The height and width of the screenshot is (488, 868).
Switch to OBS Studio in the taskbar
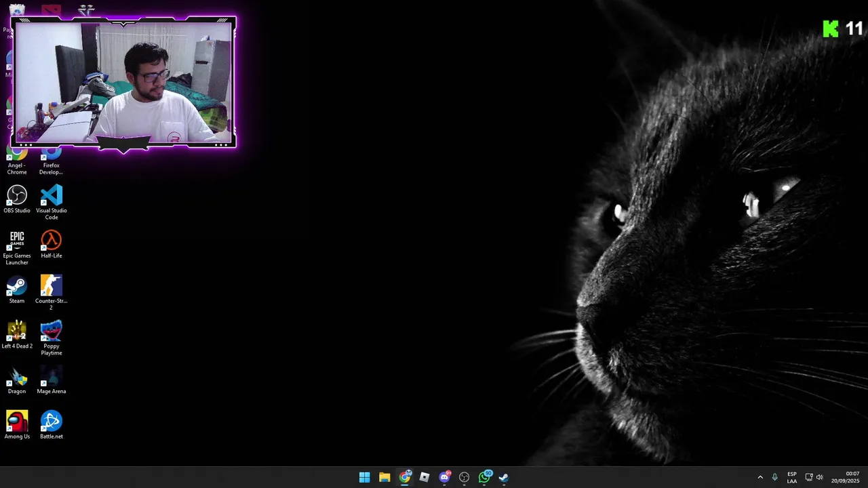[465, 477]
